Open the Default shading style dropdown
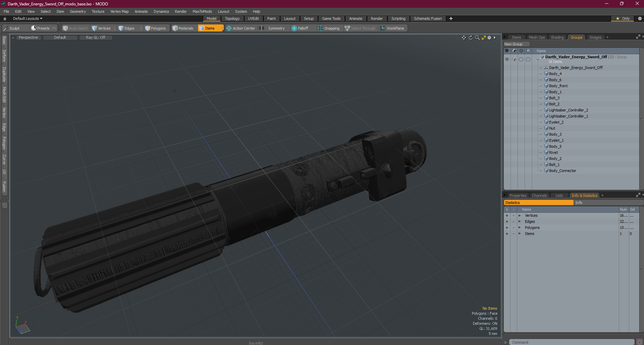This screenshot has height=345, width=644. (x=60, y=38)
